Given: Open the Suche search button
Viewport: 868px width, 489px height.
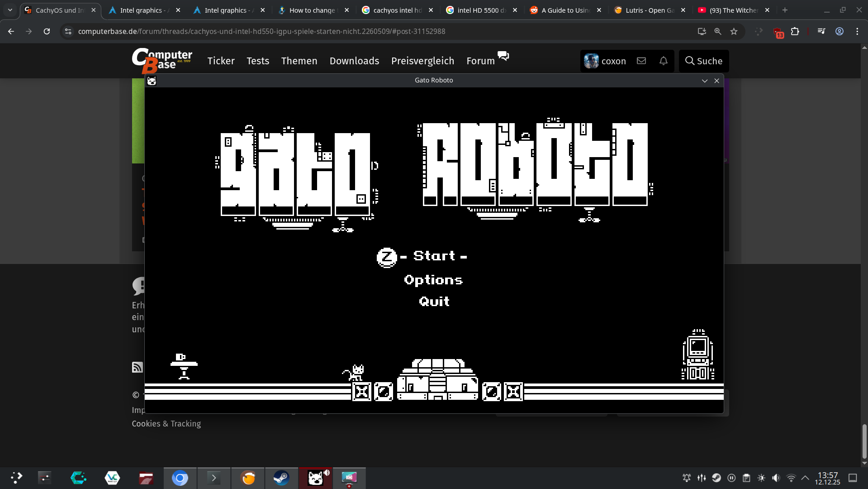Looking at the screenshot, I should [704, 61].
